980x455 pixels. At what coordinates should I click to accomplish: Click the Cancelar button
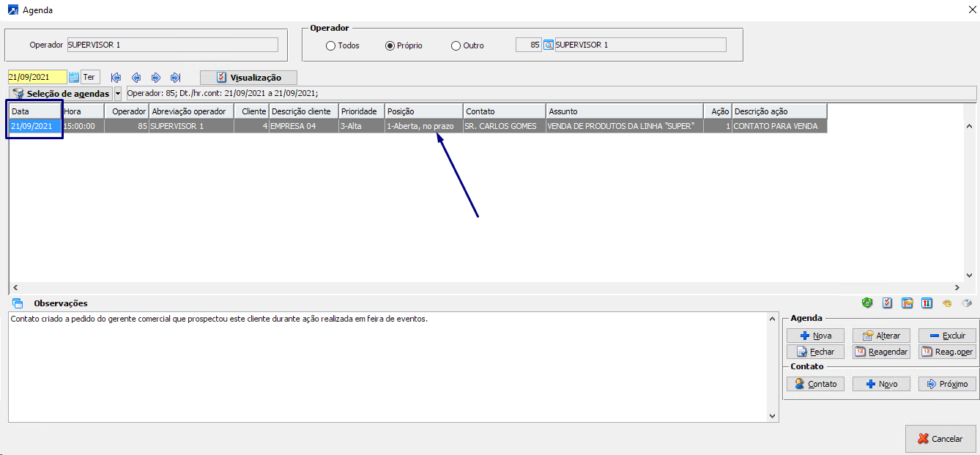click(940, 439)
